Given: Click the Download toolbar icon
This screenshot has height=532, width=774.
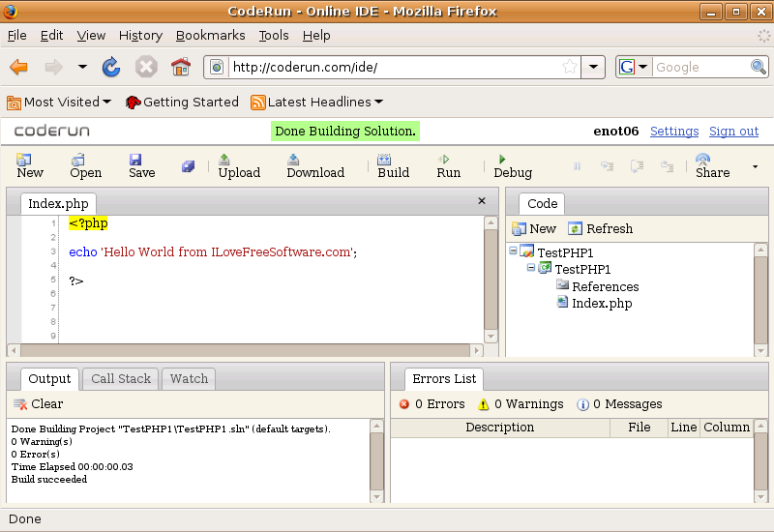Looking at the screenshot, I should coord(293,160).
